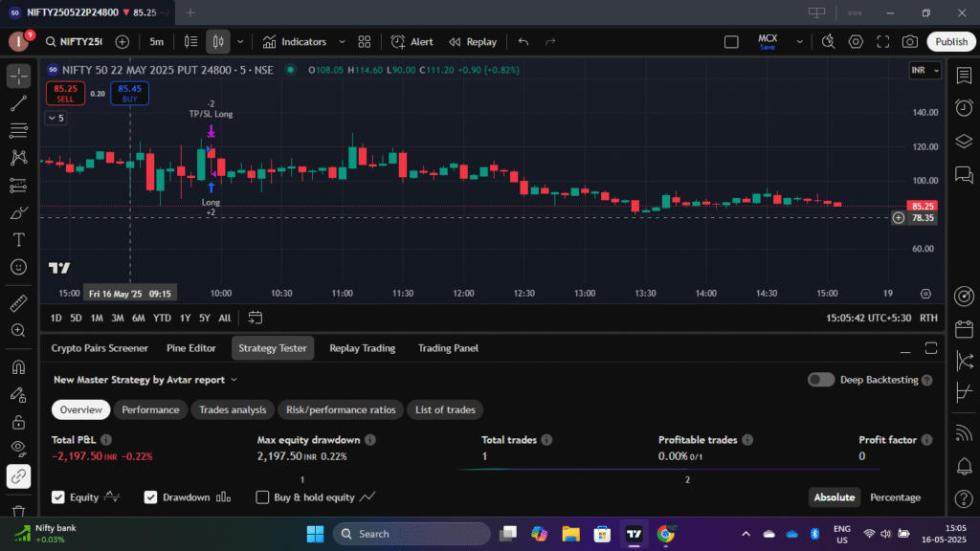Open the Trading Panel tab
This screenshot has width=980, height=551.
pyautogui.click(x=448, y=348)
